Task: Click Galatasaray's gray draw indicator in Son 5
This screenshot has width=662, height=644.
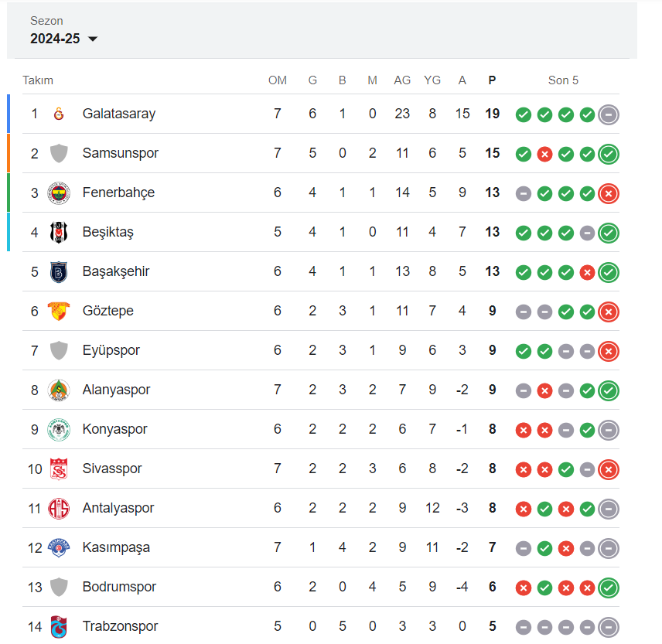Action: (x=609, y=114)
